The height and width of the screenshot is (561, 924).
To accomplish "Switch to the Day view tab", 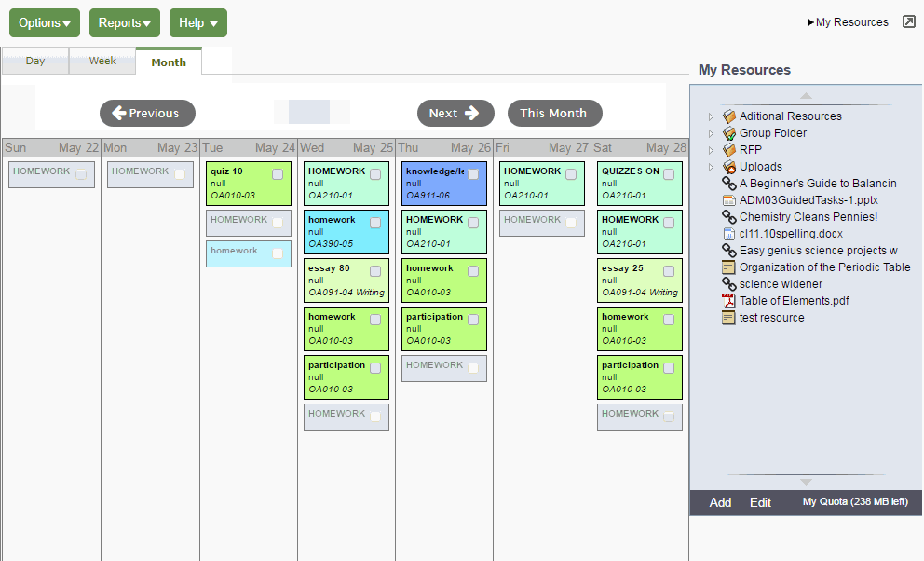I will pyautogui.click(x=35, y=61).
